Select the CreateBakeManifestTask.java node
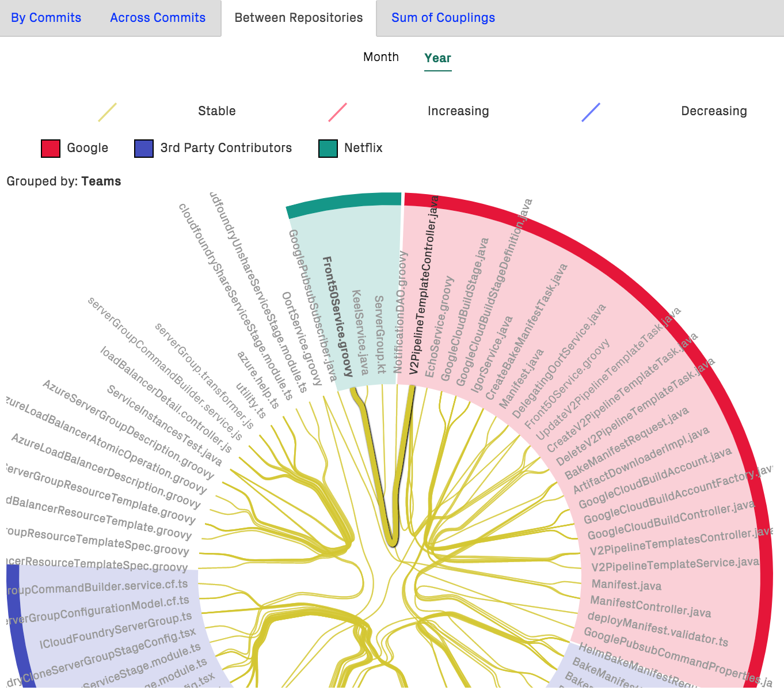 [526, 332]
